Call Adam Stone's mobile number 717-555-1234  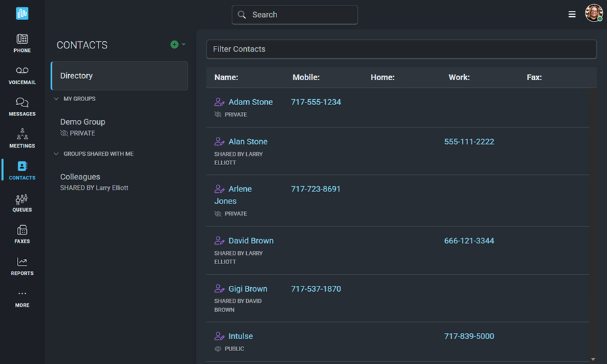click(x=316, y=102)
